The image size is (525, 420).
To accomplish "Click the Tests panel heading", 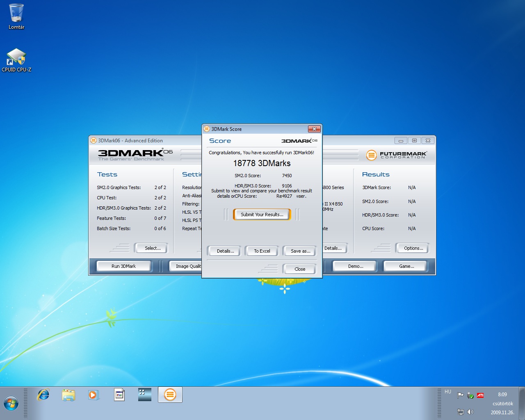I will [x=107, y=174].
